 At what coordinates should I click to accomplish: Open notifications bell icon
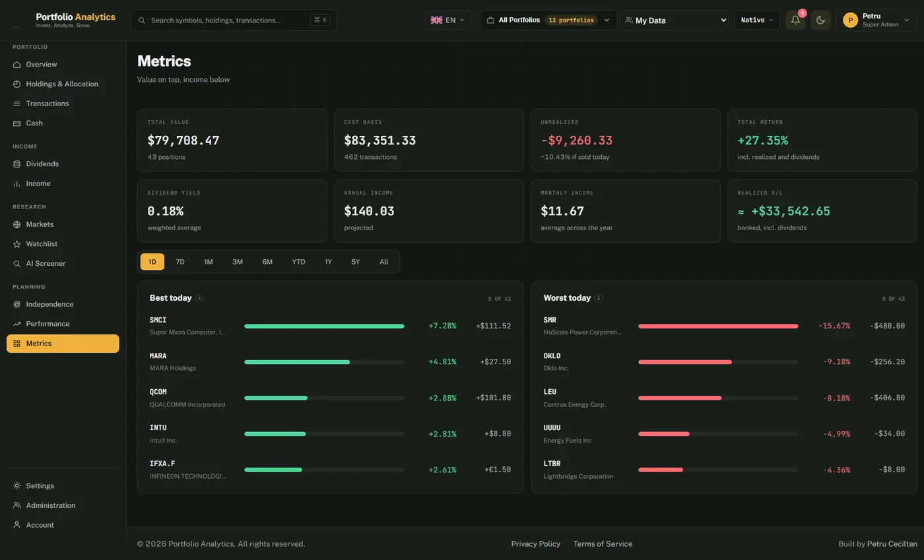[795, 20]
